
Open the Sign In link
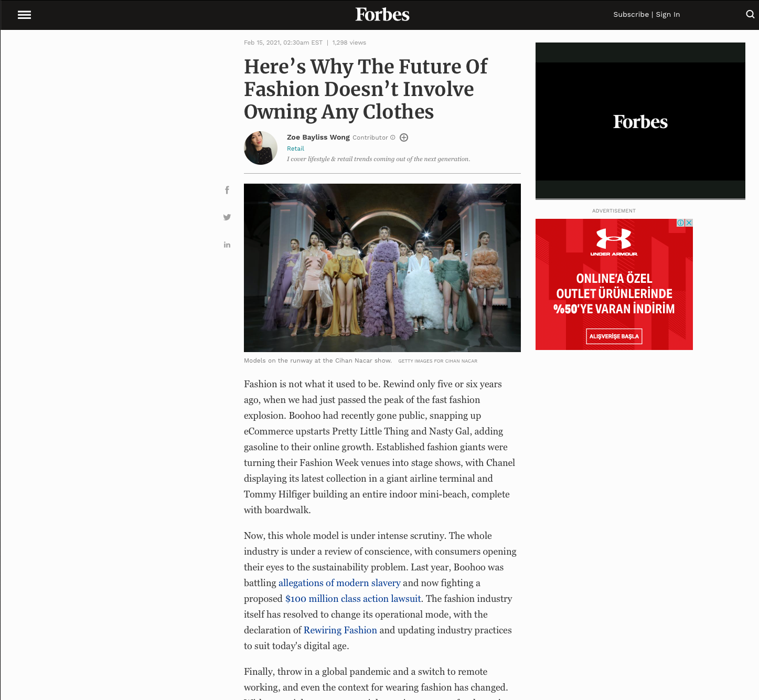click(668, 14)
